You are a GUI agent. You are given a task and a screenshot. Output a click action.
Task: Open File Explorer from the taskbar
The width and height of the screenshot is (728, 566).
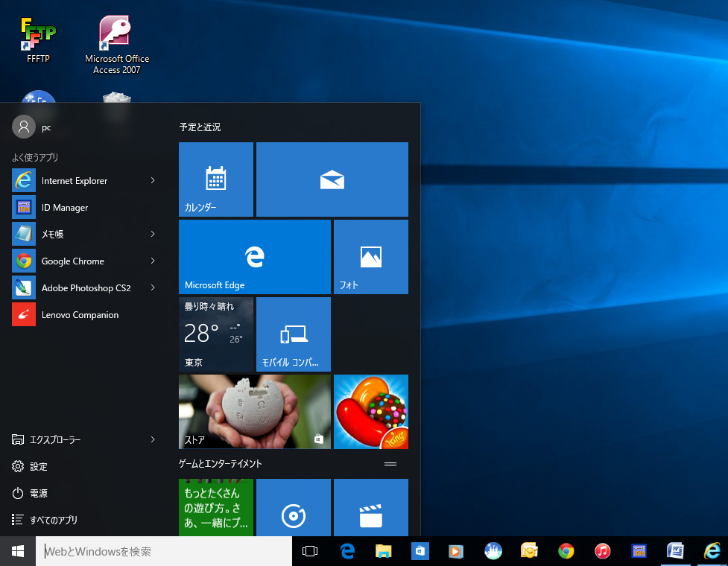(384, 551)
